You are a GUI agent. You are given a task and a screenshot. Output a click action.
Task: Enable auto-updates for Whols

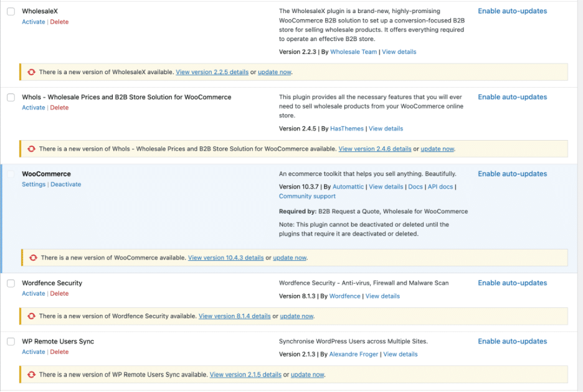coord(512,97)
